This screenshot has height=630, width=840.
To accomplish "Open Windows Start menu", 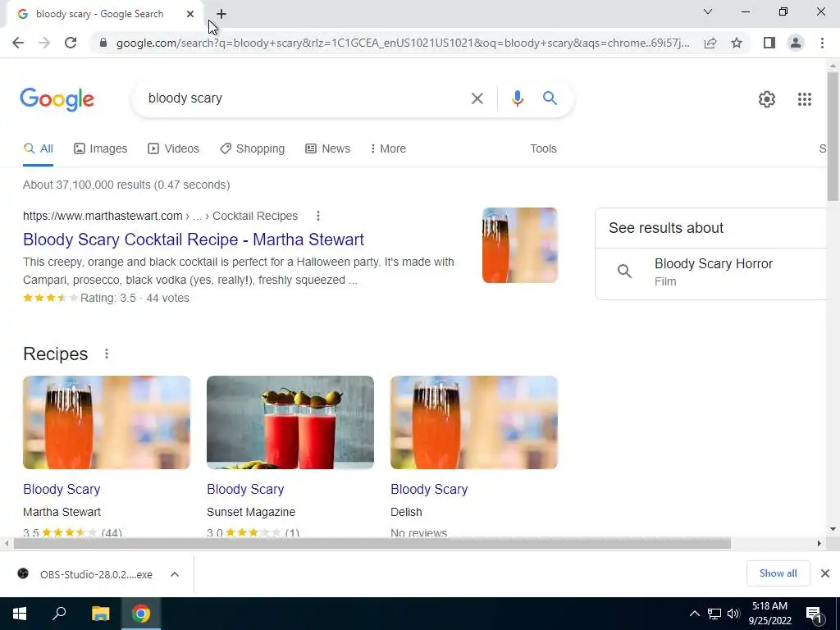I will point(20,614).
